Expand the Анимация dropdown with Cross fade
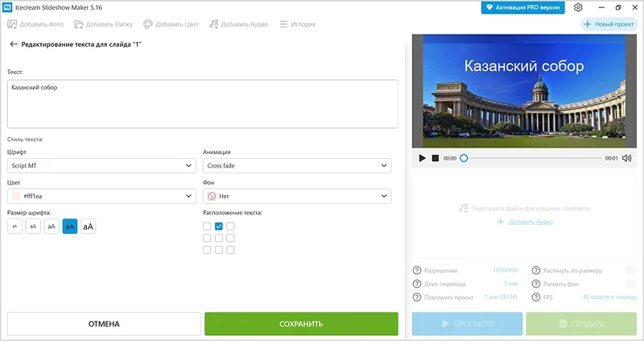The image size is (644, 341). 297,165
